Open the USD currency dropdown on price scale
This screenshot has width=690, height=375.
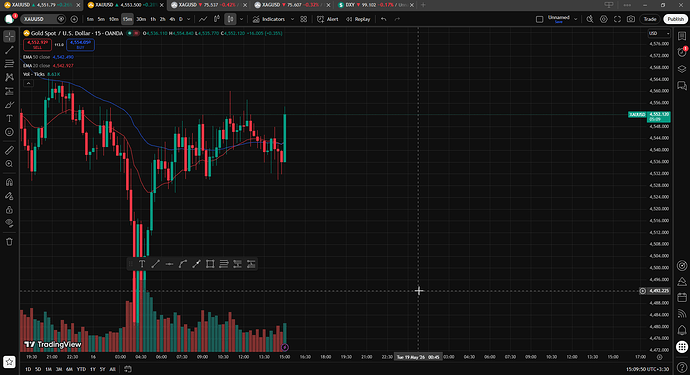click(658, 33)
